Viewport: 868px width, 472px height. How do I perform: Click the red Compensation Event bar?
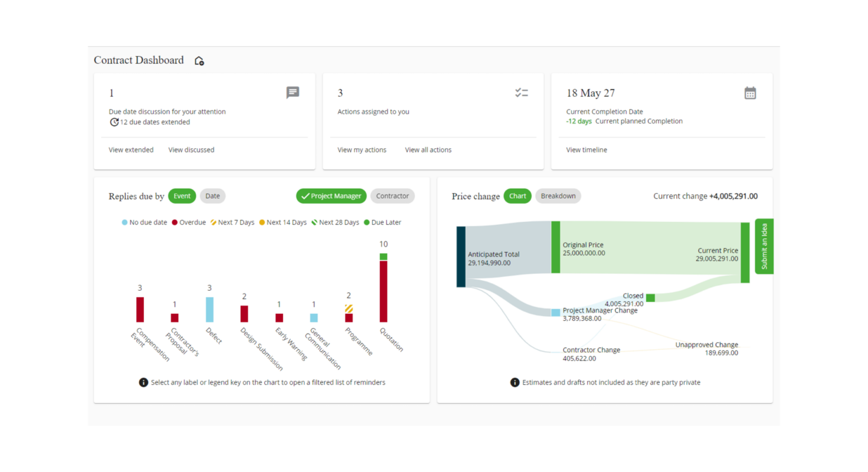(x=140, y=310)
